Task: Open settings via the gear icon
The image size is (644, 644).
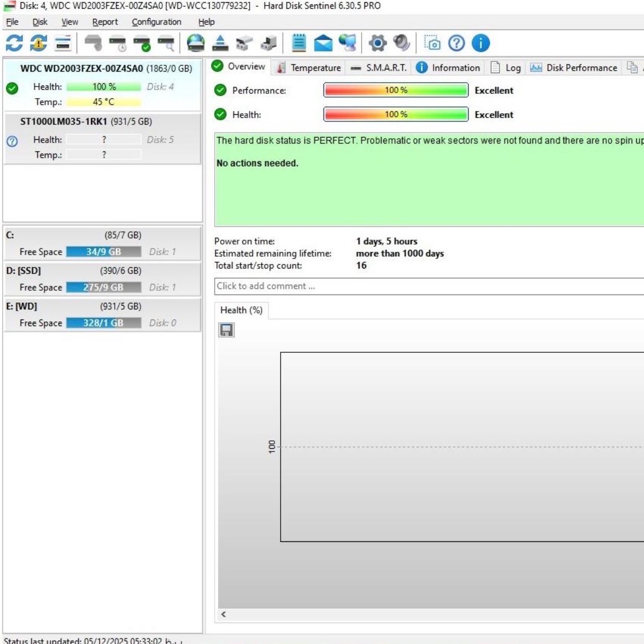Action: click(378, 43)
